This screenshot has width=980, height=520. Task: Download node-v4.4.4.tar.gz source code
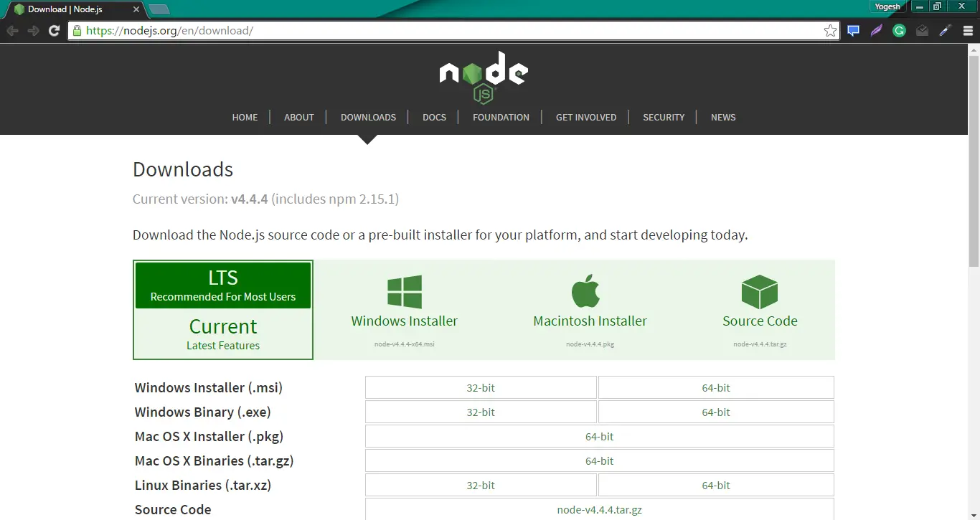point(600,509)
